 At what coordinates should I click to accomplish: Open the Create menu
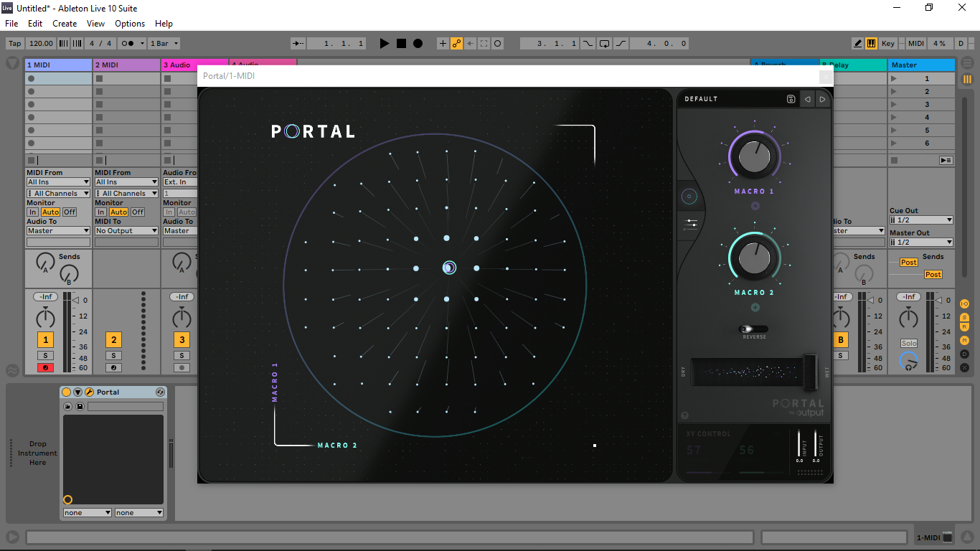point(65,23)
